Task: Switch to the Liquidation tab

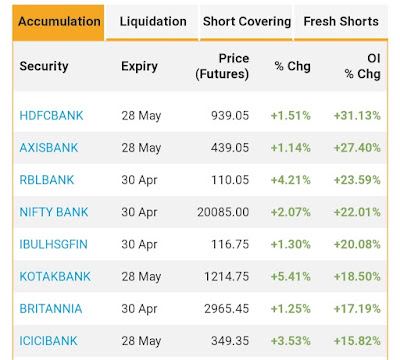Action: [x=153, y=22]
